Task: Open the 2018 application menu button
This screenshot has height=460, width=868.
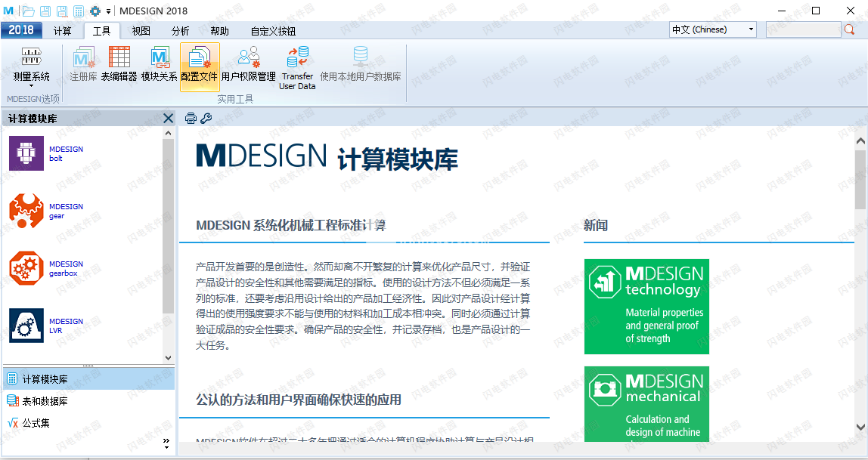Action: (x=21, y=30)
